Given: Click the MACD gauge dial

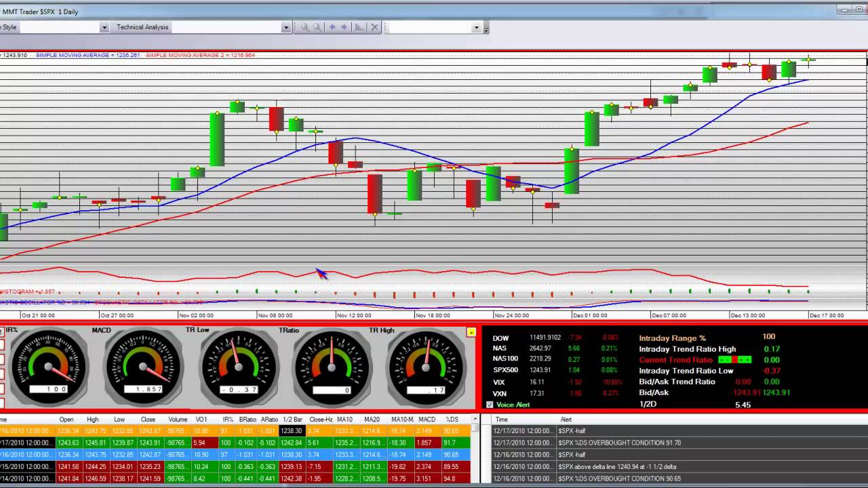Looking at the screenshot, I should [x=143, y=367].
